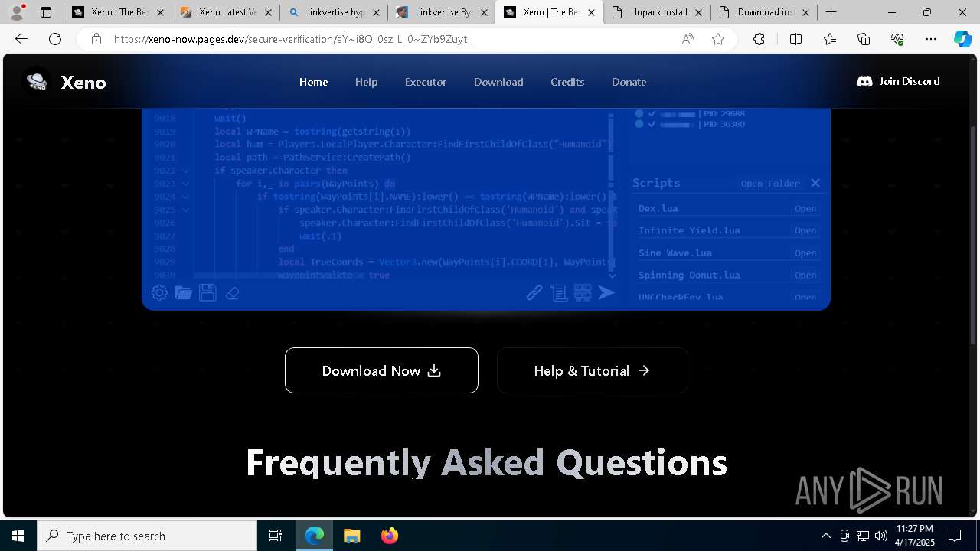Open the volume control in system tray

881,536
